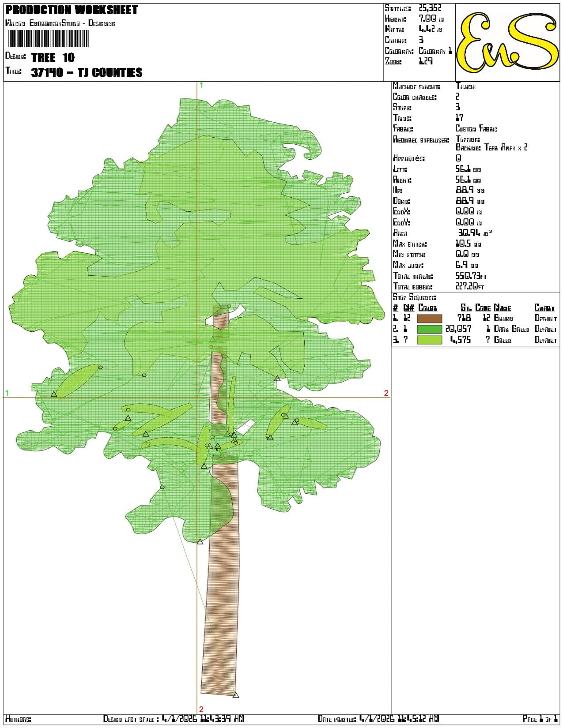
Task: Click the 'Page 1 of 1' footer text
Action: (x=540, y=719)
